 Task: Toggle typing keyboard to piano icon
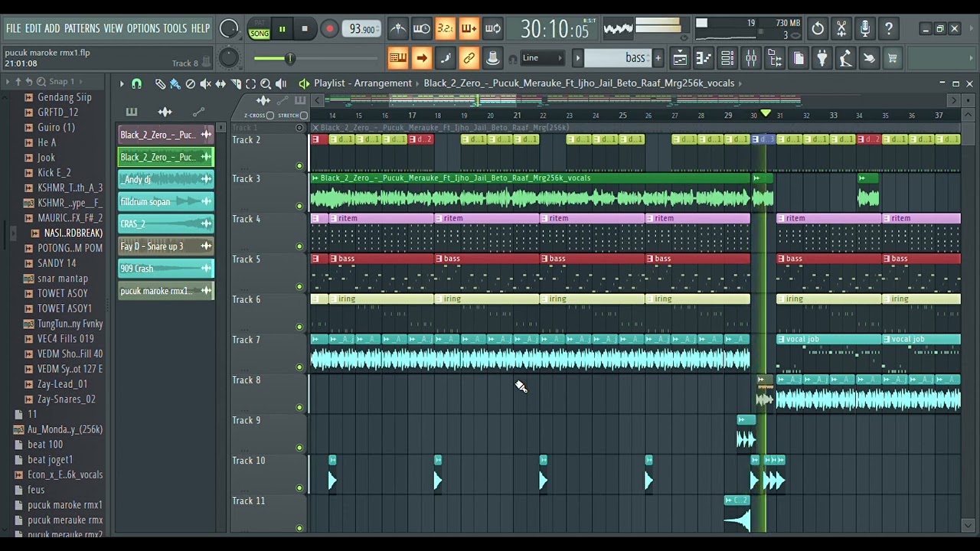tap(398, 58)
